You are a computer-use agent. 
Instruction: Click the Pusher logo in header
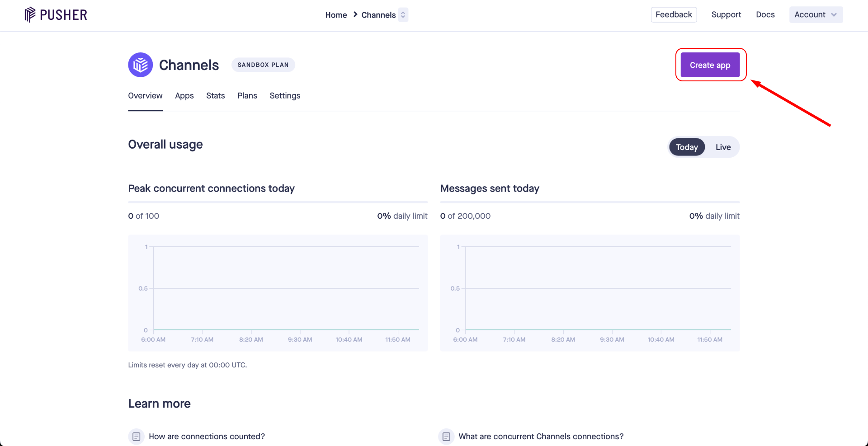[56, 15]
